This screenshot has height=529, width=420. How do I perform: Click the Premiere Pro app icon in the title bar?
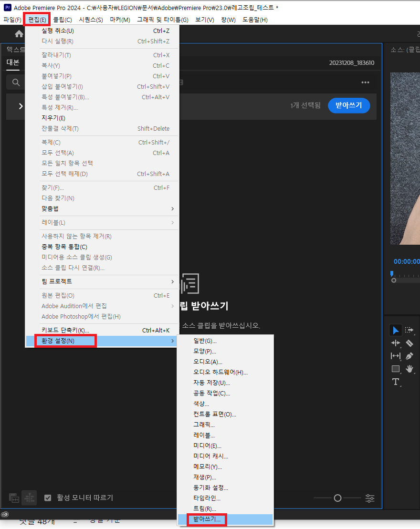pos(8,8)
